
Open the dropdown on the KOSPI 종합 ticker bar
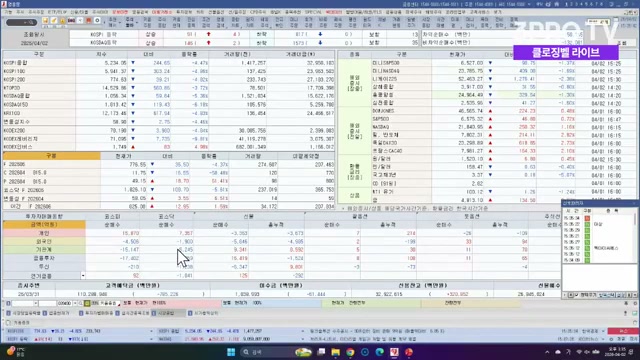click(303, 331)
